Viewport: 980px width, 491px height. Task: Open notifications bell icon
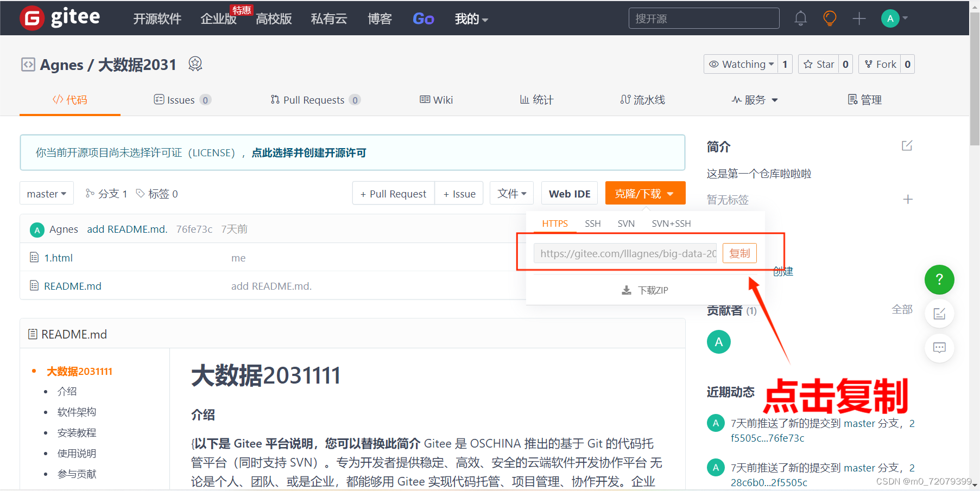click(x=800, y=18)
